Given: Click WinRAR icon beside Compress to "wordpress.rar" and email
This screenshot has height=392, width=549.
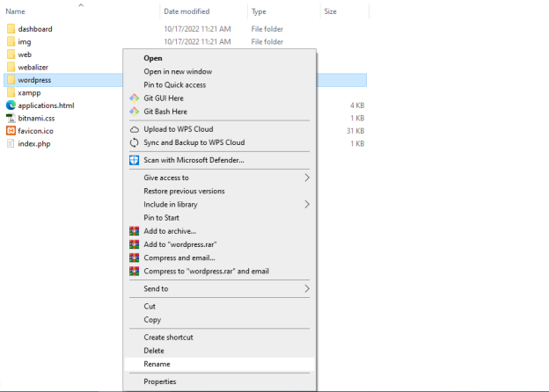Looking at the screenshot, I should click(134, 271).
